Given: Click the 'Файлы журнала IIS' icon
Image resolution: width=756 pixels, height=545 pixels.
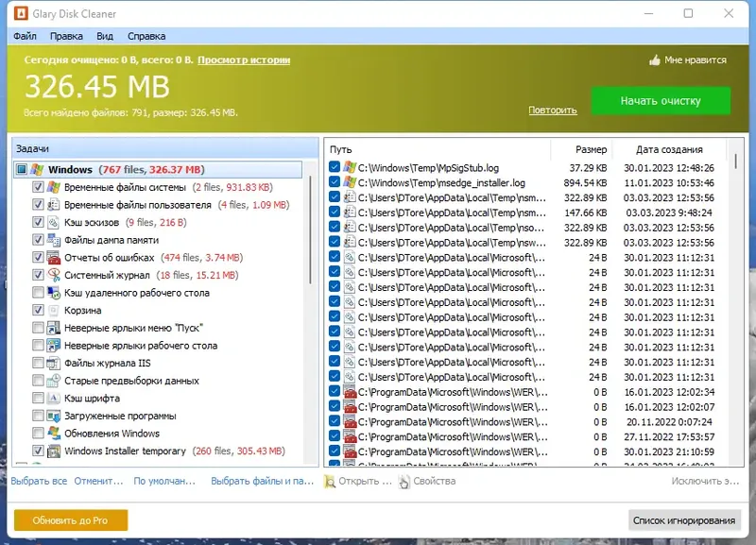Looking at the screenshot, I should click(54, 363).
